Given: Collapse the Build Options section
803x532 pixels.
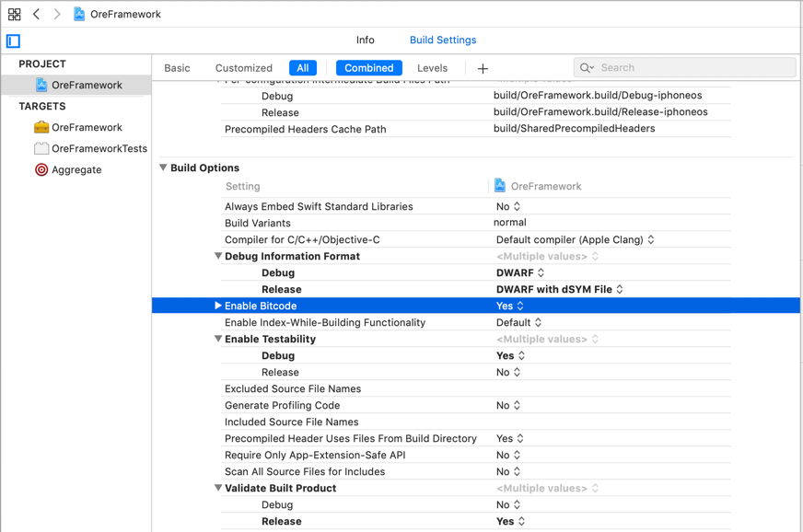Looking at the screenshot, I should click(163, 168).
